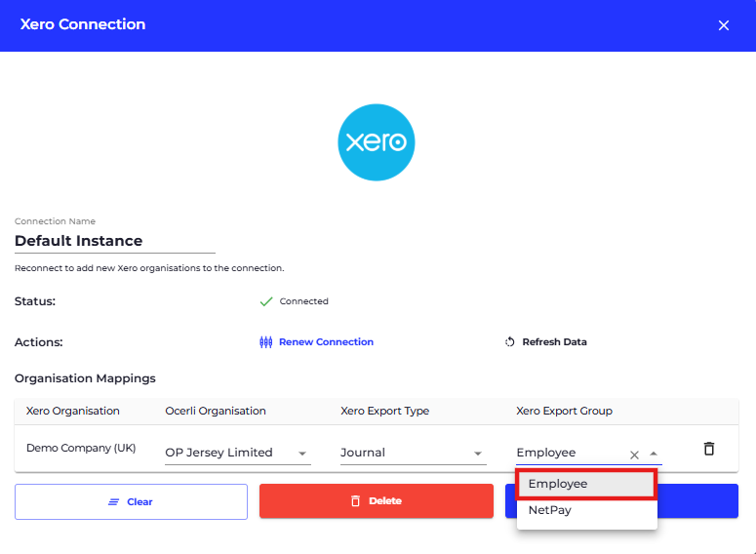Screen dimensions: 756x554
Task: Close the Xero Connection dialog
Action: point(723,25)
